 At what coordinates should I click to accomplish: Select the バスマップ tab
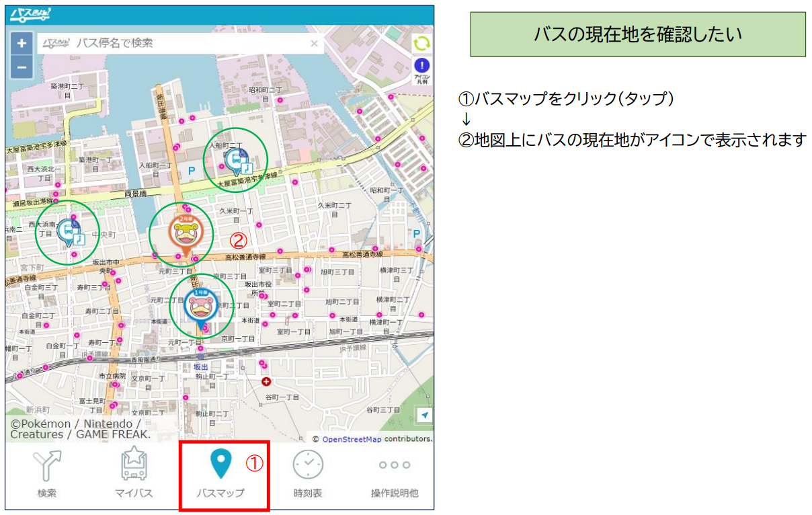(220, 475)
